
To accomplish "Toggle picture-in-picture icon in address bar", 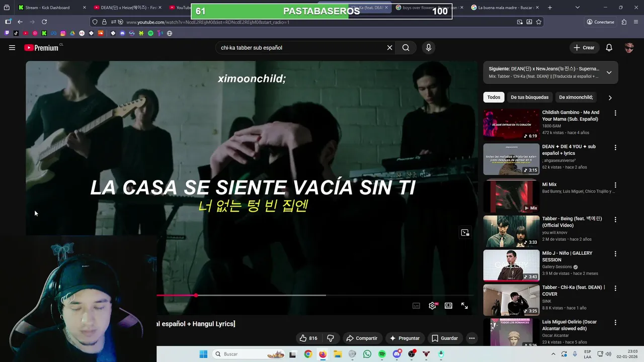I will pyautogui.click(x=520, y=22).
